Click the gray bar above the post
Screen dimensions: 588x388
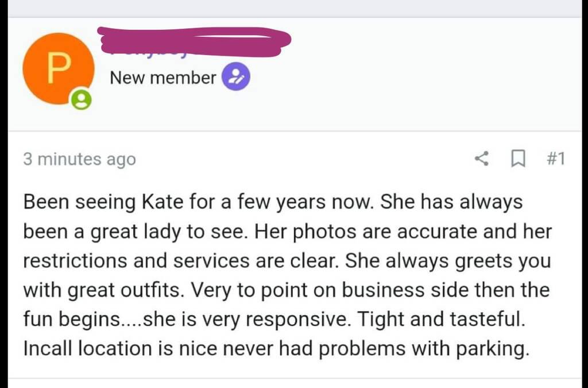click(x=294, y=8)
